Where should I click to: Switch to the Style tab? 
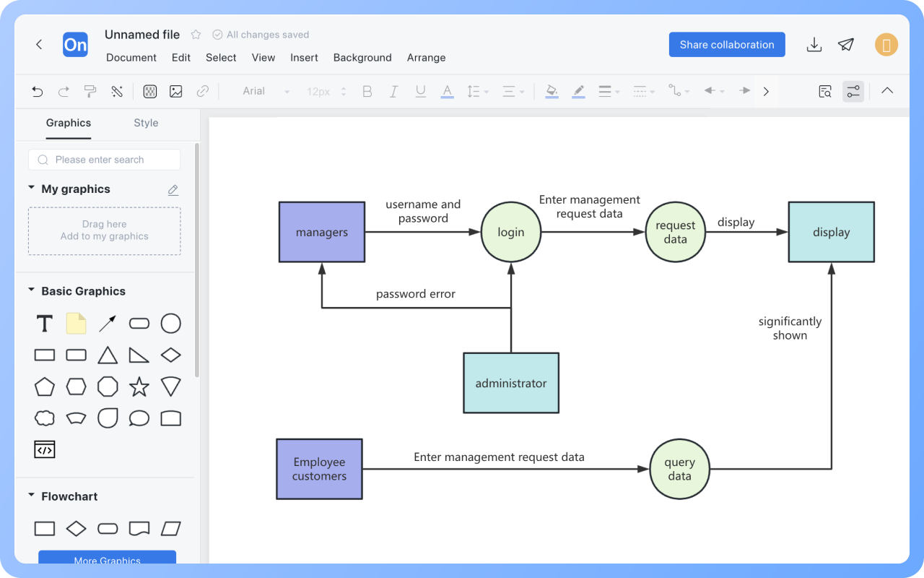coord(146,123)
